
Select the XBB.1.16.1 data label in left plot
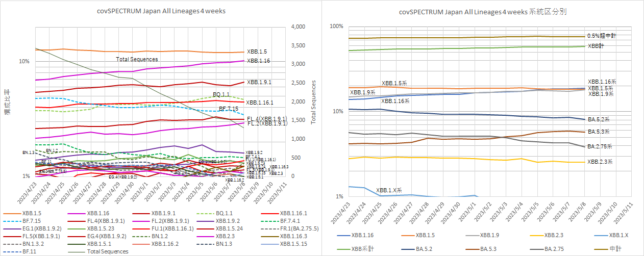260,103
